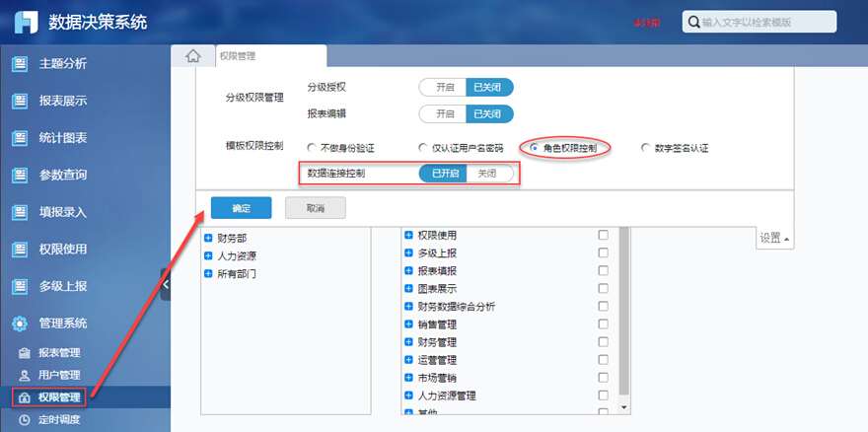The image size is (868, 432).
Task: Turn on 报表编辑 with 开启
Action: point(444,114)
